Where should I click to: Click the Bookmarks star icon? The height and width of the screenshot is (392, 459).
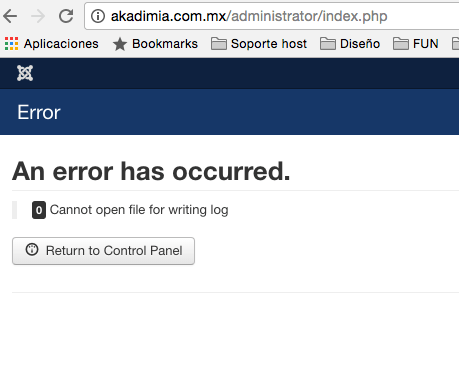[x=120, y=44]
